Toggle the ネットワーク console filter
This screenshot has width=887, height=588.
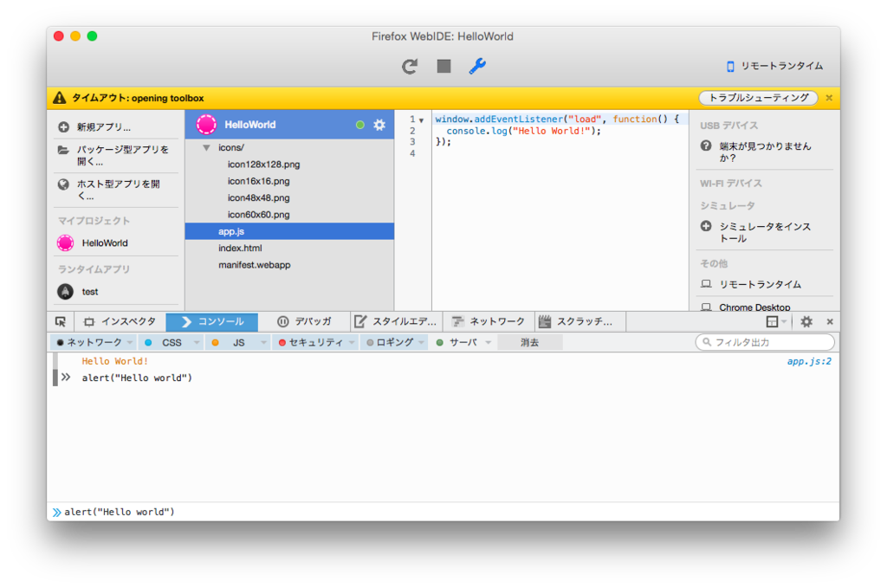tap(89, 343)
